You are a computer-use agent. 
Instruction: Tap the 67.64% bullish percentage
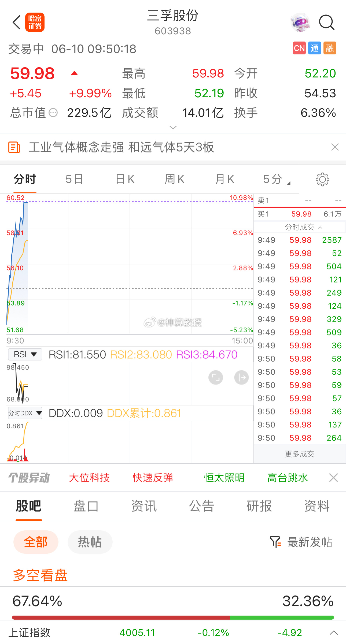click(37, 601)
